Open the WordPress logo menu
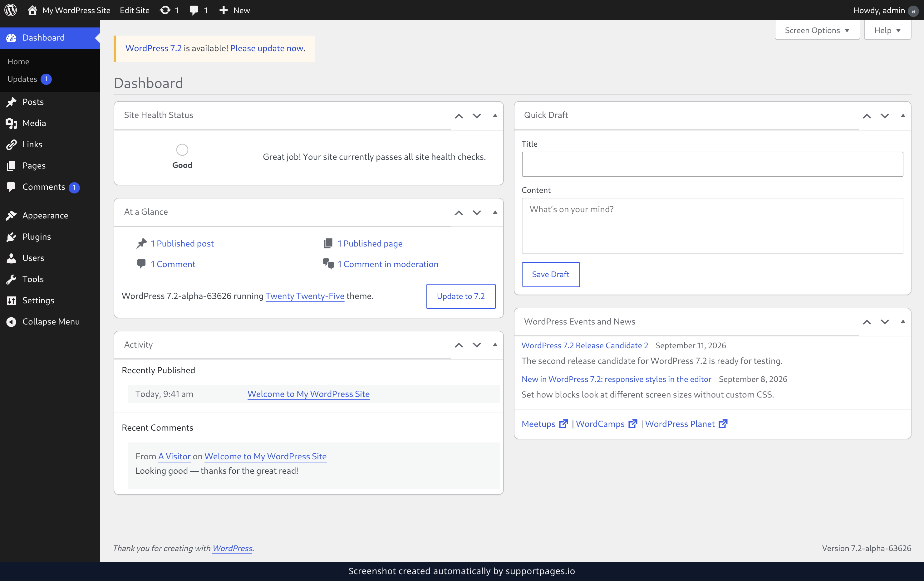Screen dimensions: 924x581 tap(10, 10)
